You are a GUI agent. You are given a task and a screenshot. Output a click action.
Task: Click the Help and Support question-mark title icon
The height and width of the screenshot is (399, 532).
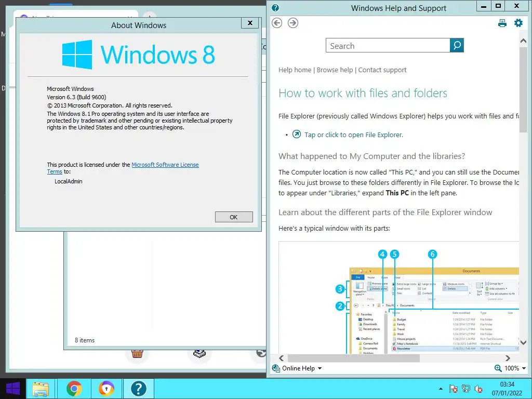point(275,8)
